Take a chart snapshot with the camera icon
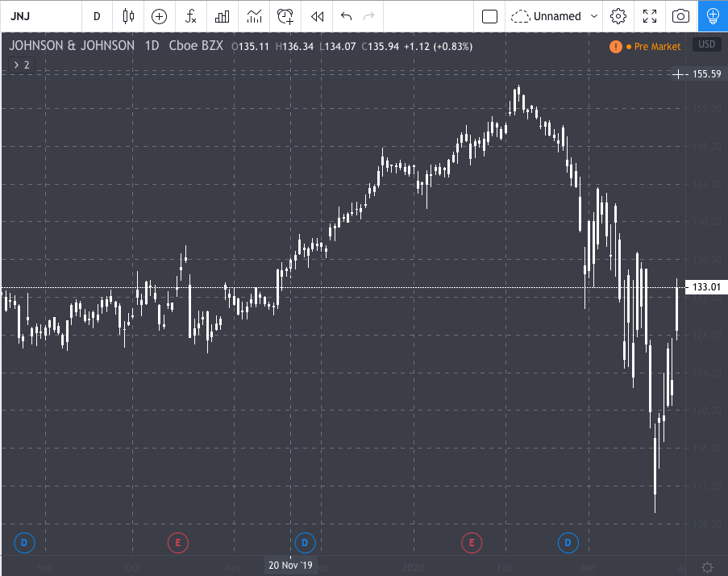 pyautogui.click(x=681, y=16)
